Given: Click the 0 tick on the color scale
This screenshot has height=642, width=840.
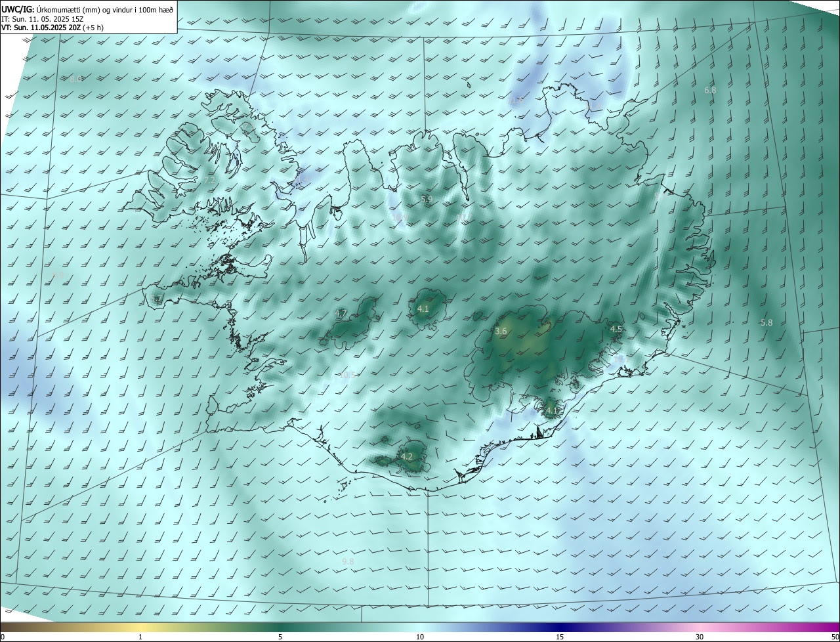Looking at the screenshot, I should [x=3, y=637].
